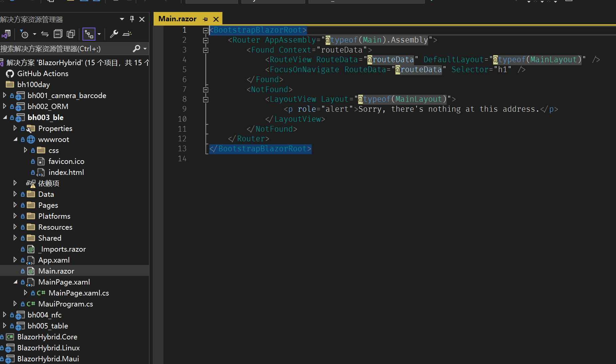Collapse the NotFound block on line 7
616x364 pixels.
(206, 89)
